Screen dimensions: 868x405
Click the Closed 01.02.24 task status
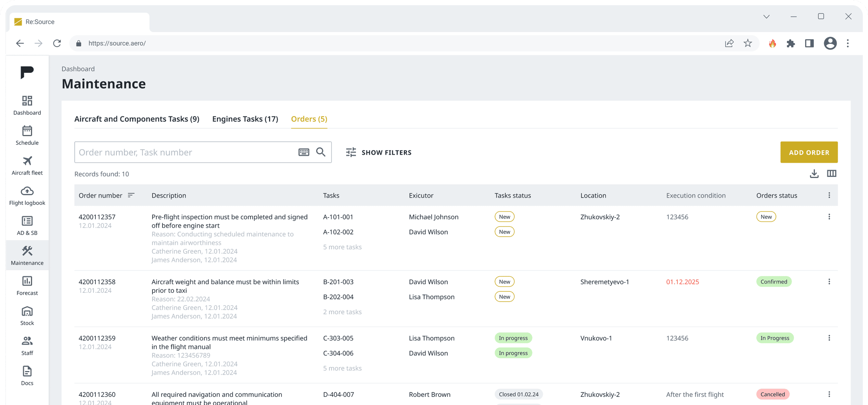point(518,394)
